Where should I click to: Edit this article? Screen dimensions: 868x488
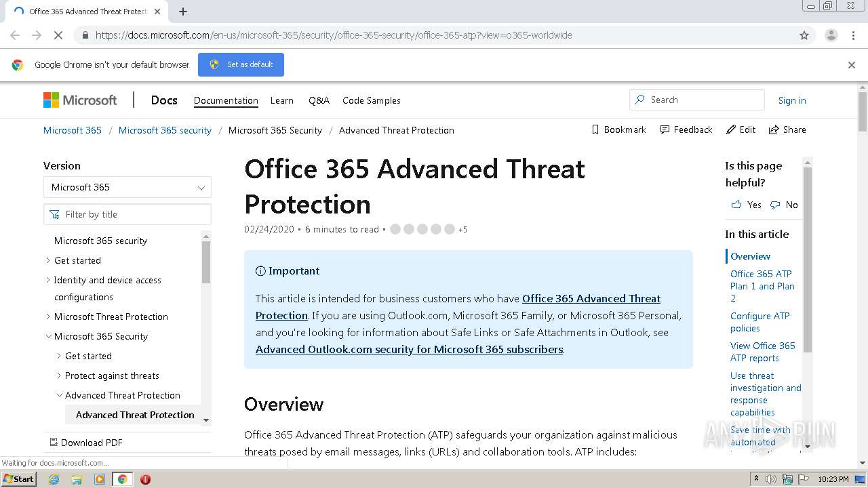741,129
